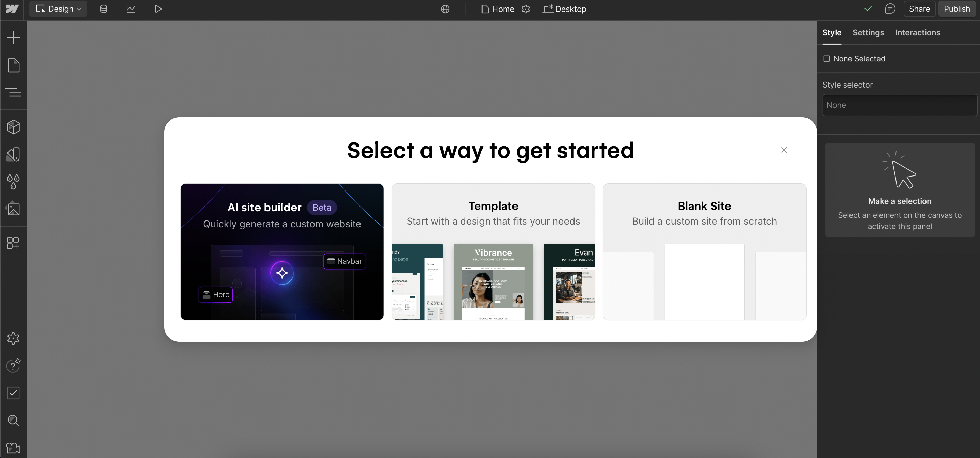
Task: Switch to the Interactions tab
Action: [917, 33]
